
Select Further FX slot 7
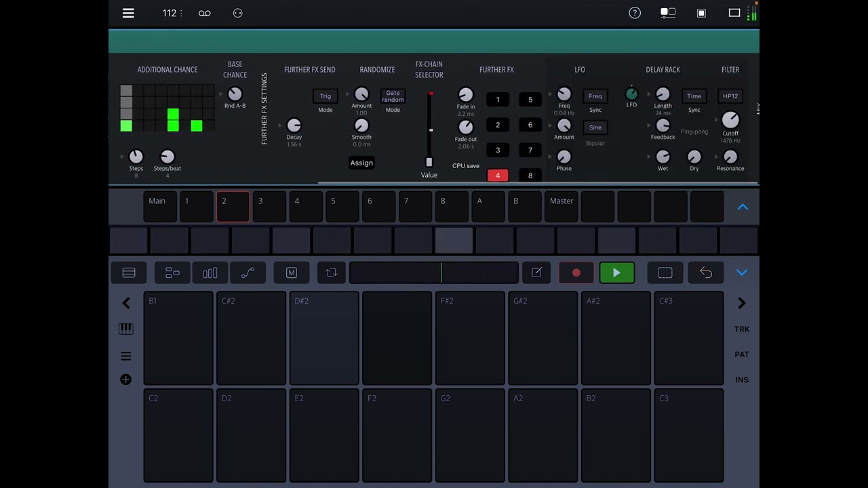point(530,150)
